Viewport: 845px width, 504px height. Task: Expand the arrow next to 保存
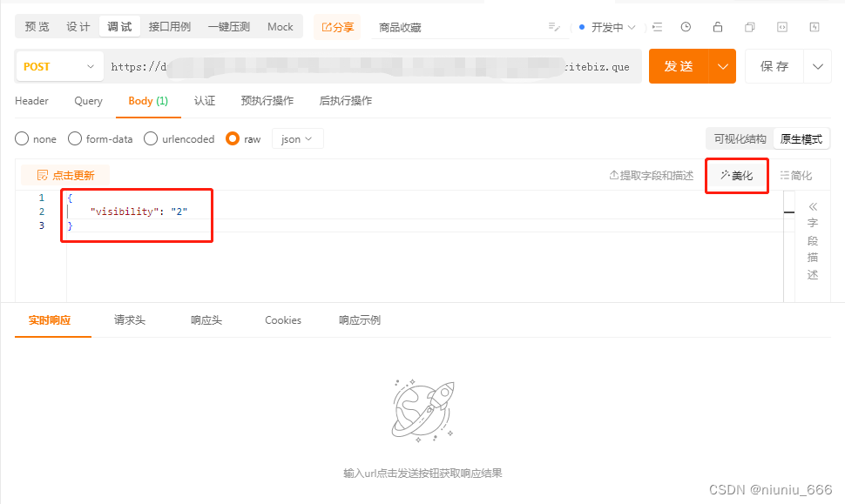pyautogui.click(x=817, y=66)
